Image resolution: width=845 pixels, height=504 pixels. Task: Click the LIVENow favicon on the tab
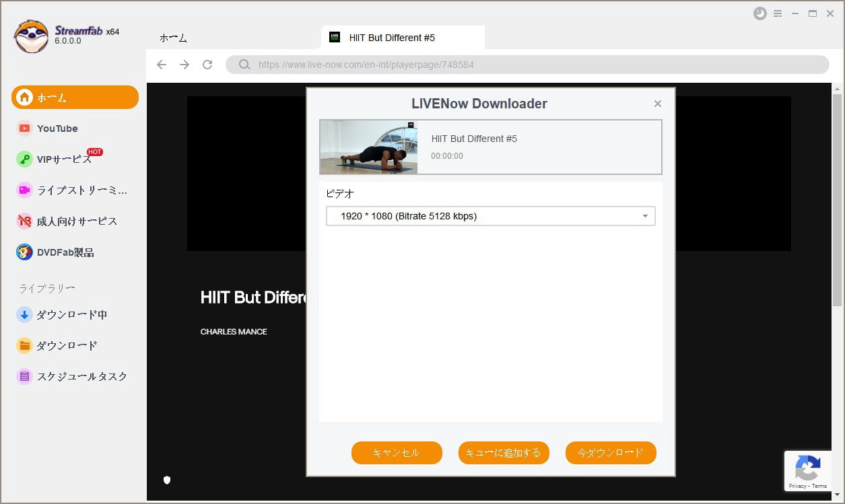point(335,37)
